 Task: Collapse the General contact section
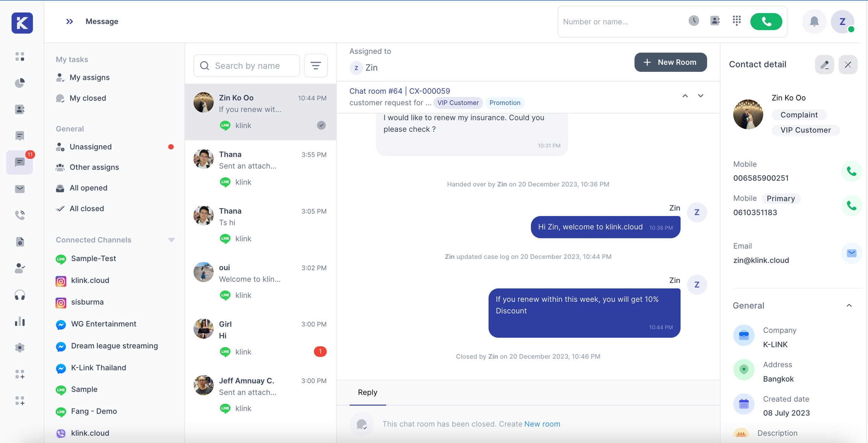tap(849, 306)
